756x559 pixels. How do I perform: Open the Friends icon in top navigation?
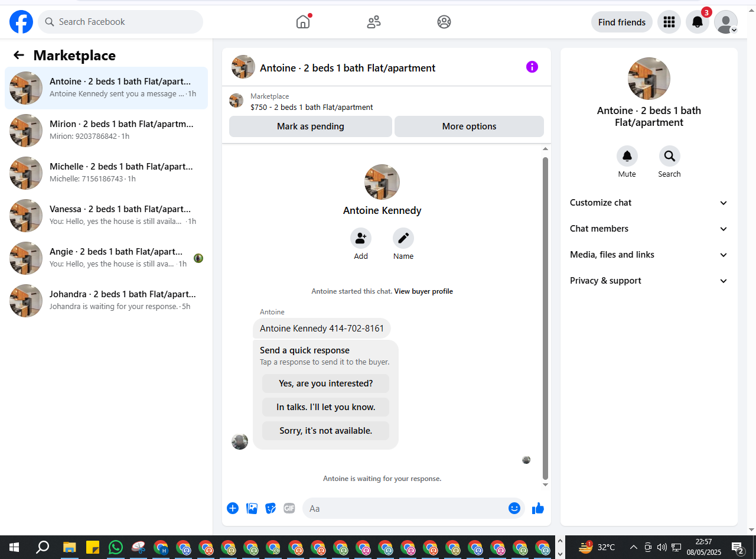(374, 22)
